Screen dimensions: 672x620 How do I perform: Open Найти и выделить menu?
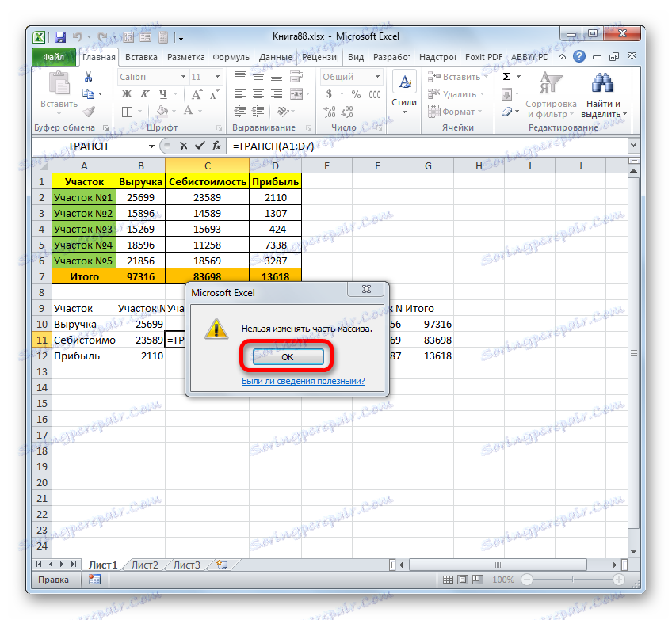[x=604, y=95]
